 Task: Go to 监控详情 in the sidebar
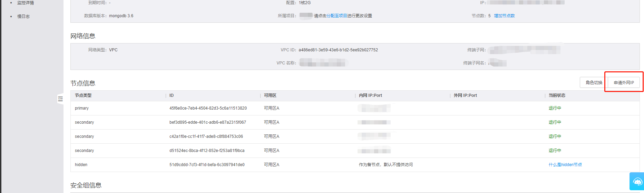pos(26,3)
